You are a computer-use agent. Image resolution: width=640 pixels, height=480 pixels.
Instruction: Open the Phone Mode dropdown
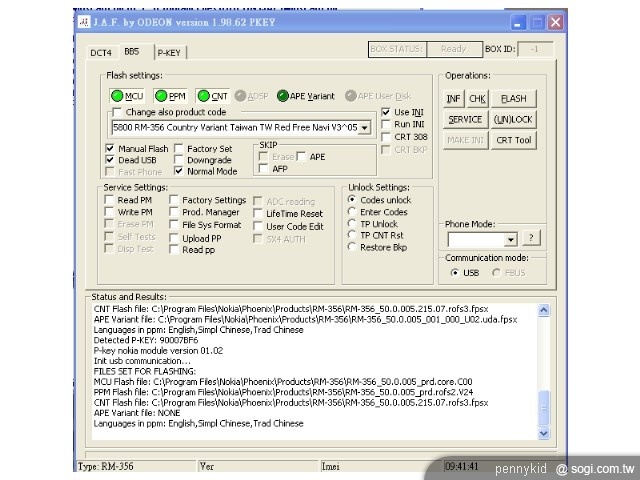510,240
